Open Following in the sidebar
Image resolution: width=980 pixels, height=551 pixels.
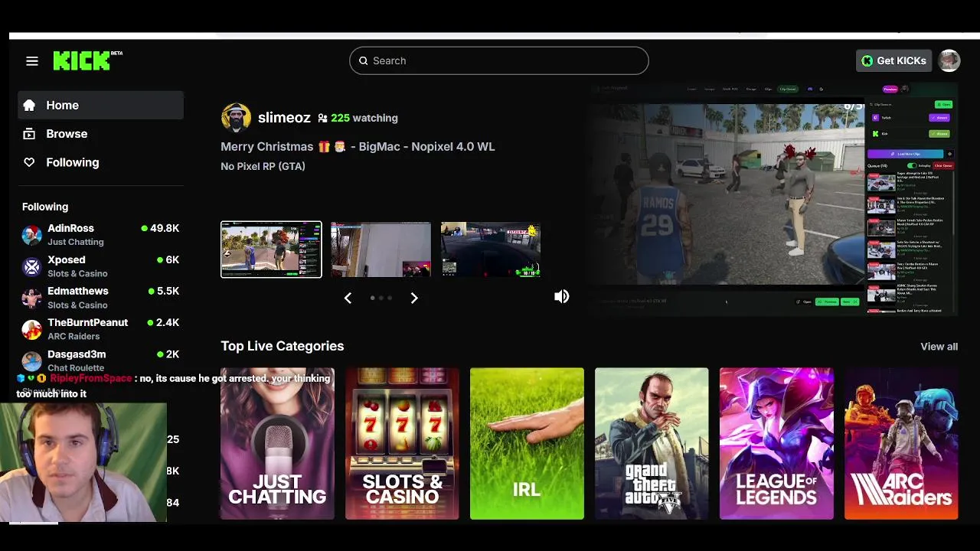pos(101,162)
